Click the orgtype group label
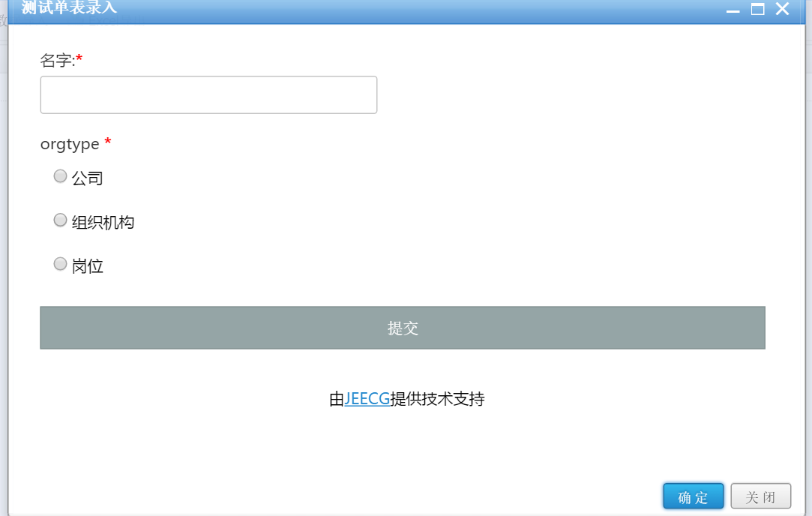 coord(70,144)
